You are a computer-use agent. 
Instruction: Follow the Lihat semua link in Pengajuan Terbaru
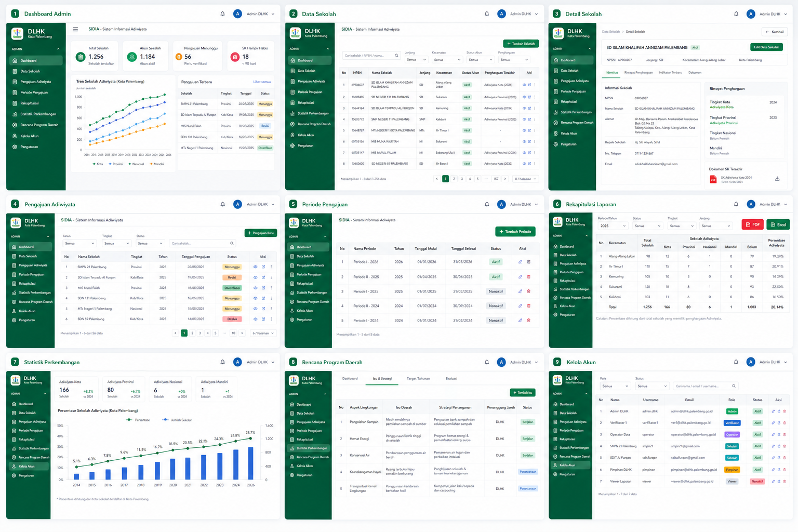coord(262,82)
